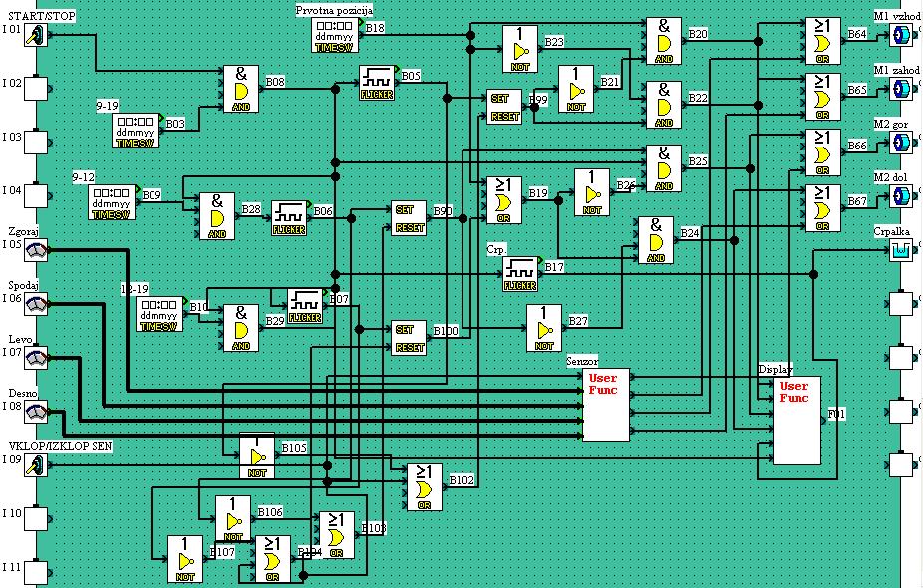Select the B24 AND gate
The width and height of the screenshot is (923, 588).
(656, 240)
